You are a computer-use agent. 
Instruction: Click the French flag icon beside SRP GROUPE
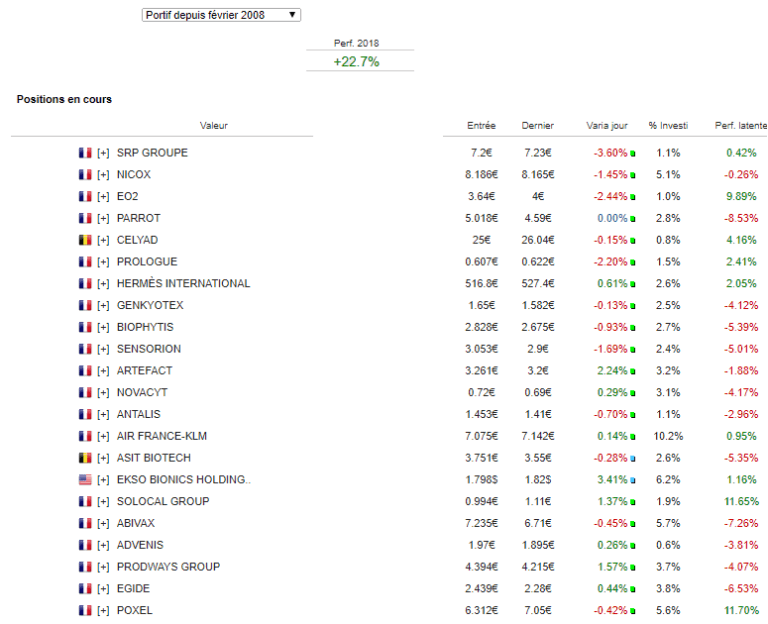pyautogui.click(x=85, y=153)
